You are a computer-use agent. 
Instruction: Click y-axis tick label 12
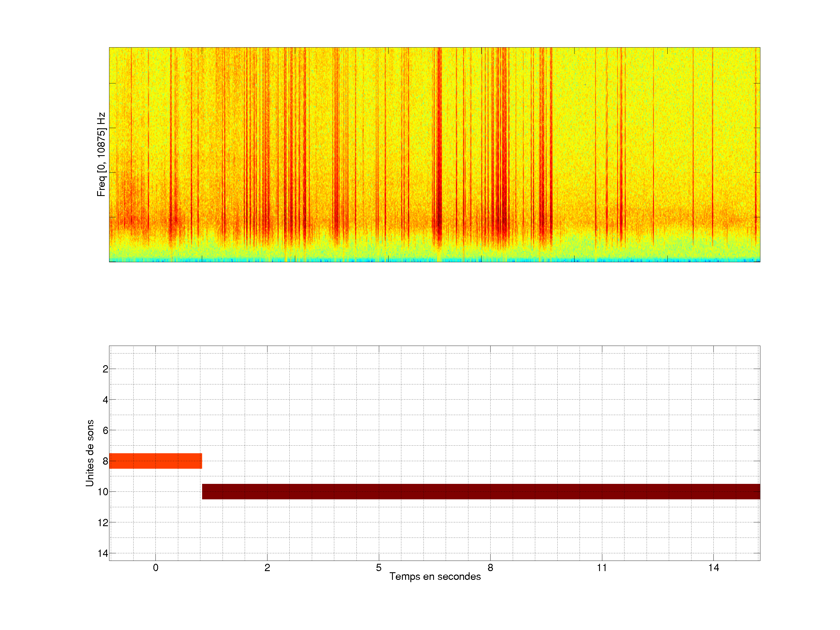pyautogui.click(x=103, y=523)
